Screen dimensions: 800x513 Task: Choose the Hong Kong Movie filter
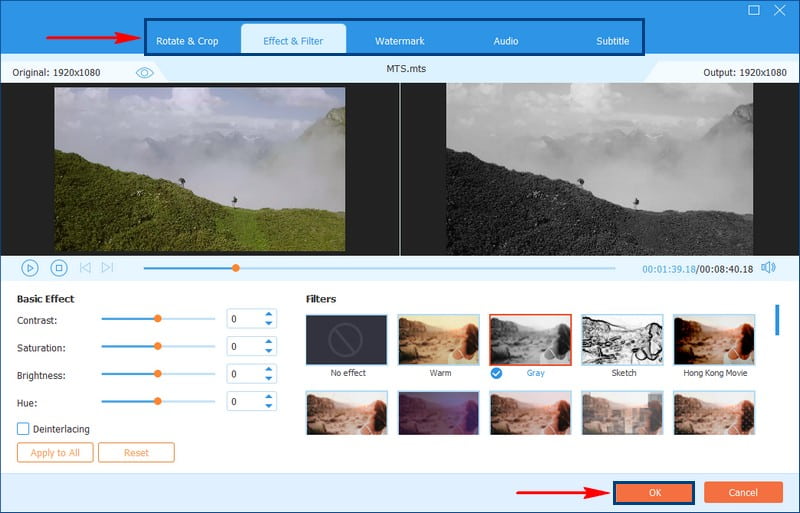pyautogui.click(x=714, y=340)
